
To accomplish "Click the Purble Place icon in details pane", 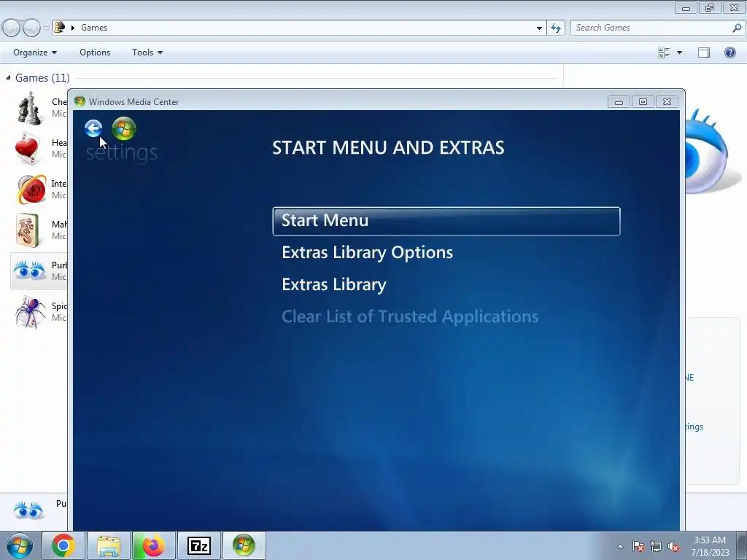I will [28, 510].
